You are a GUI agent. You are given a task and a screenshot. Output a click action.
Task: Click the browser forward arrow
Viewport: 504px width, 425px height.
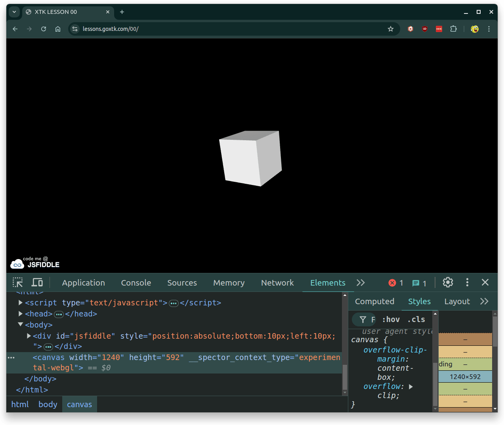point(29,29)
